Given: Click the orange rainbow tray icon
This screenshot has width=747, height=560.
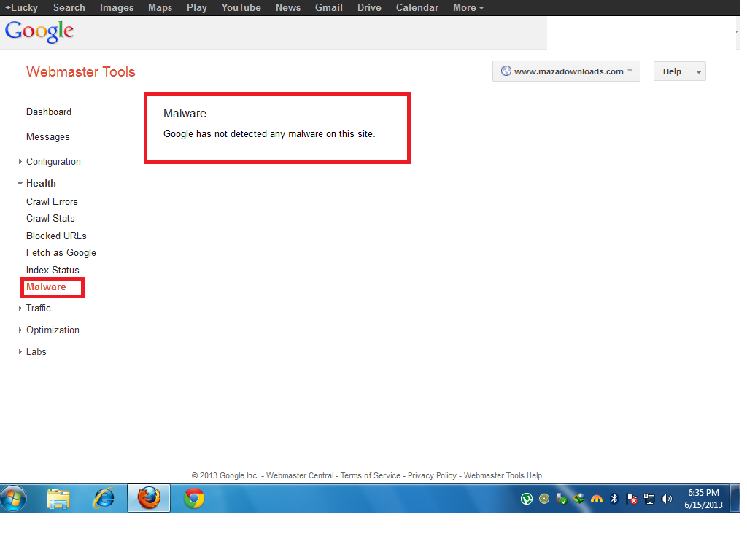Looking at the screenshot, I should point(597,499).
